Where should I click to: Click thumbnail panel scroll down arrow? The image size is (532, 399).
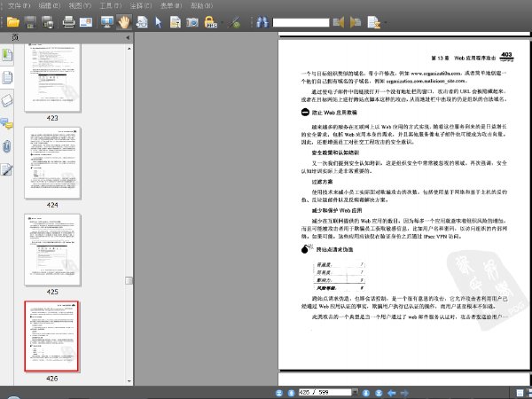coord(129,380)
